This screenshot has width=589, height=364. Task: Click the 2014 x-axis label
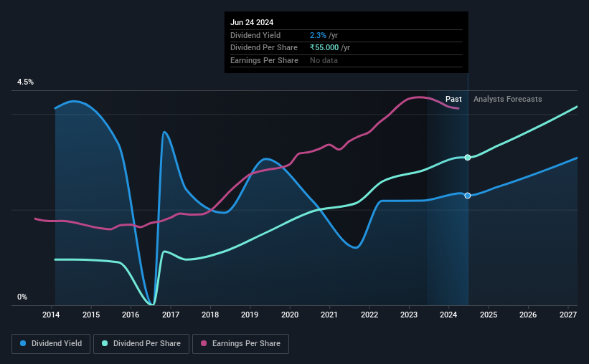(x=51, y=315)
